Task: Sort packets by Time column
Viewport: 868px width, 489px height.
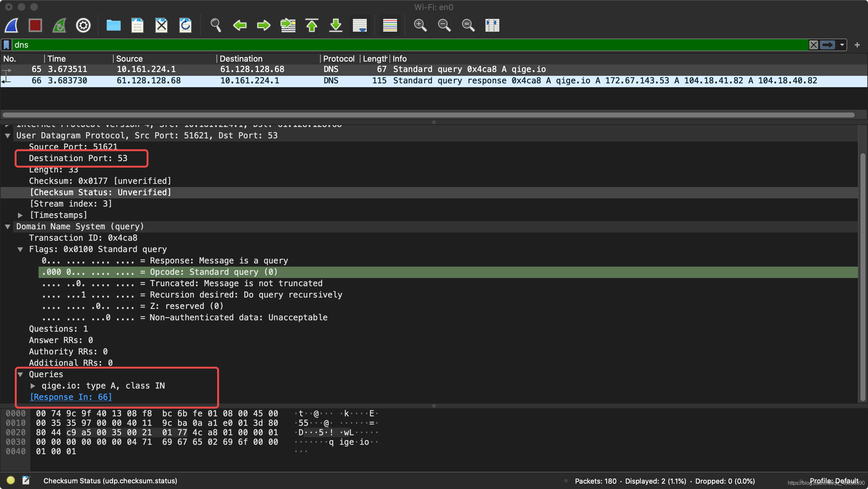Action: pyautogui.click(x=79, y=59)
